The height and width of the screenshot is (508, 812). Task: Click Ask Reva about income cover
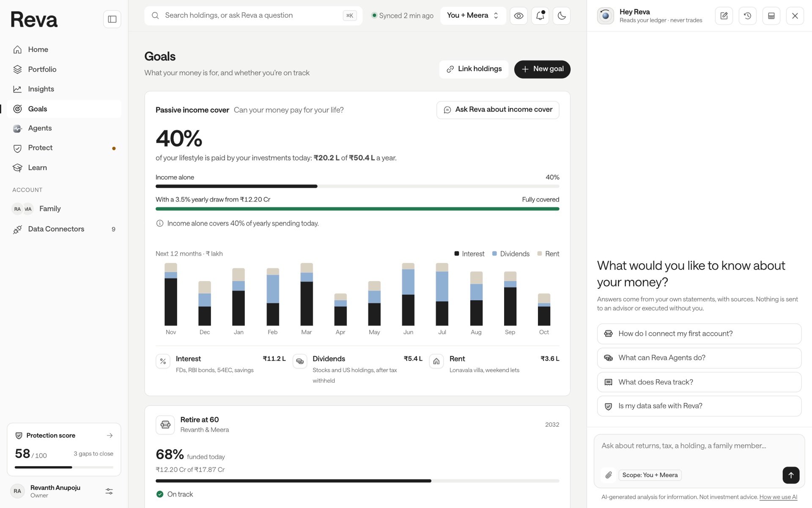click(x=498, y=110)
